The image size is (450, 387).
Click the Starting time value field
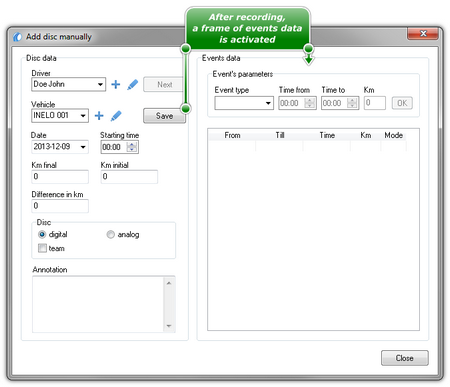click(113, 147)
